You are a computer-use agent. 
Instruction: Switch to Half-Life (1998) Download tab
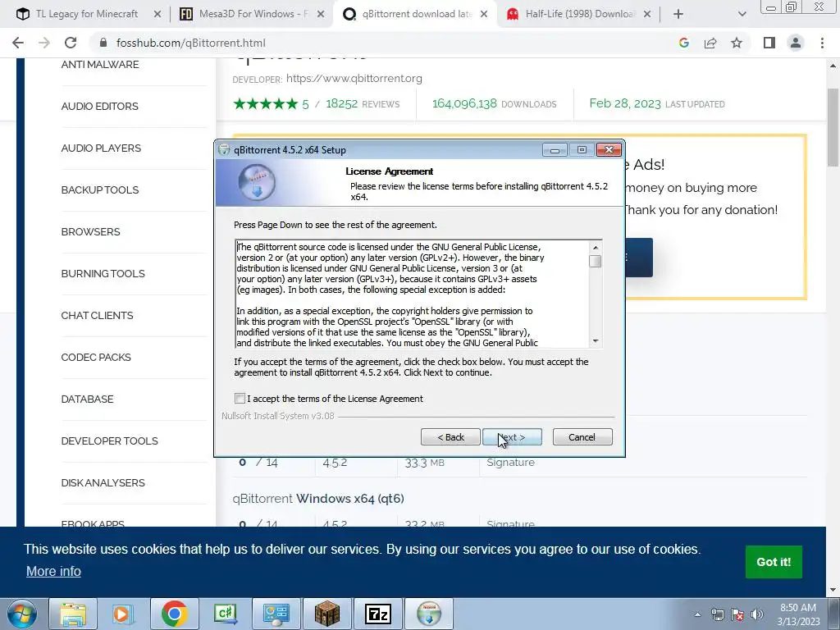pos(580,14)
